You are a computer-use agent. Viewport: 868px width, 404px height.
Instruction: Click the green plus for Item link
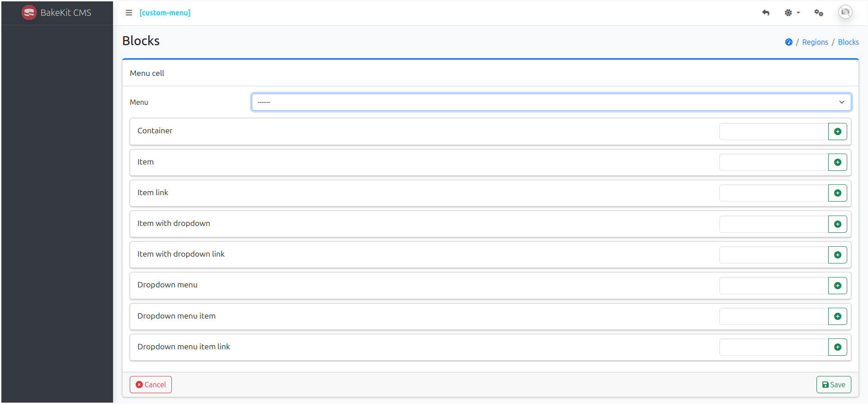coord(837,193)
